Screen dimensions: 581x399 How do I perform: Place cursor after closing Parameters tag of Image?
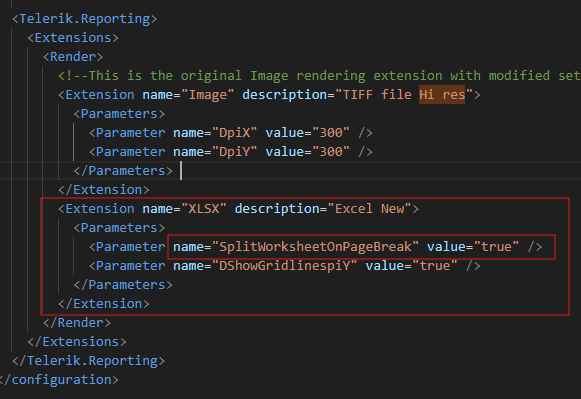click(x=174, y=171)
